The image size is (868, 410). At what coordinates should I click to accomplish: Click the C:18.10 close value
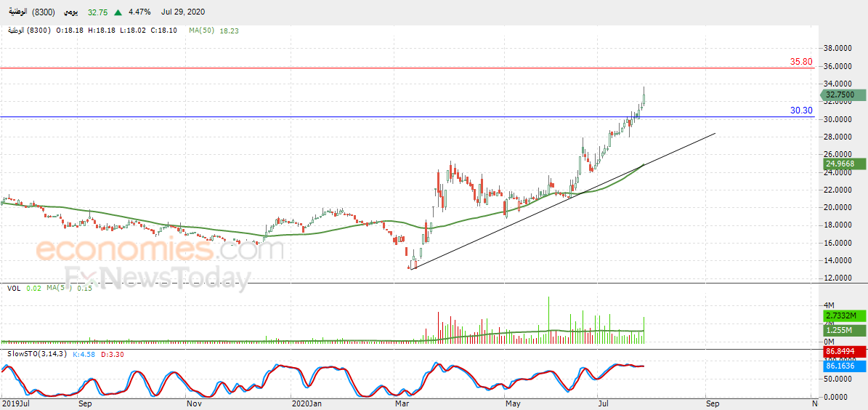click(x=163, y=31)
